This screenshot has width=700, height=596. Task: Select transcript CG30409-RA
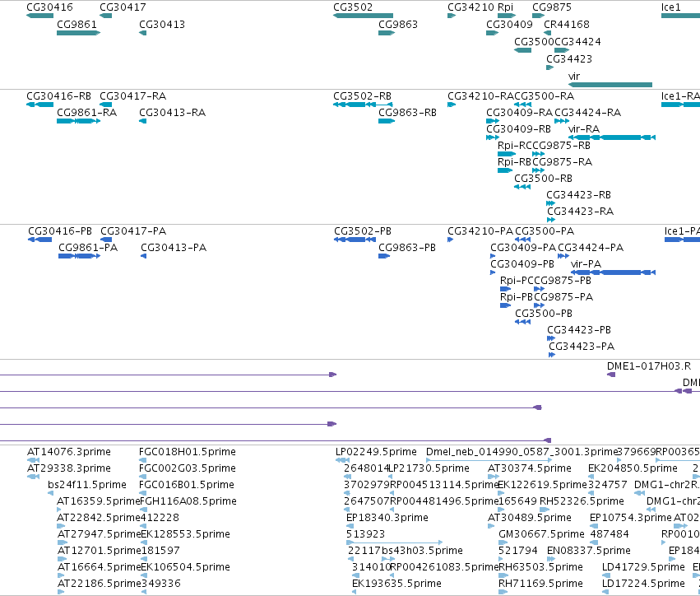pos(519,113)
